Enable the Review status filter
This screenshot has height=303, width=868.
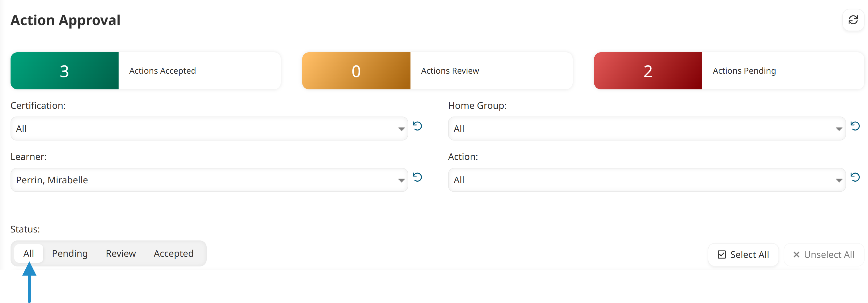tap(121, 253)
